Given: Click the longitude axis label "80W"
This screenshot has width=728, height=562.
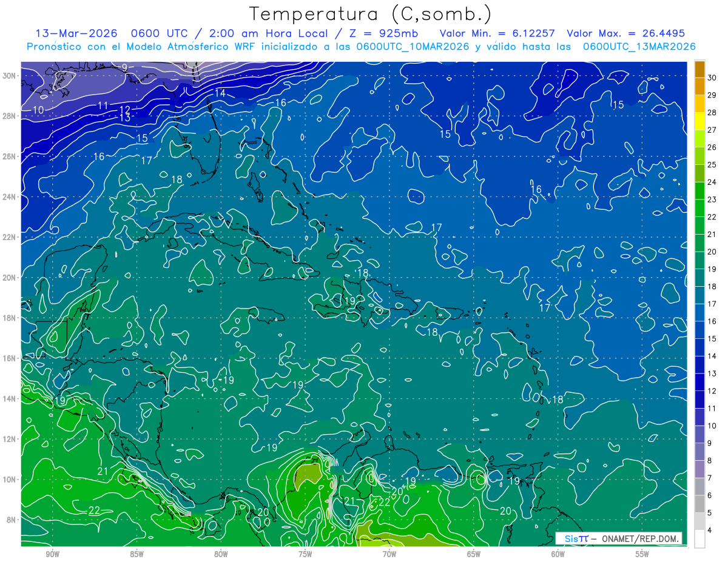Looking at the screenshot, I should coord(221,554).
